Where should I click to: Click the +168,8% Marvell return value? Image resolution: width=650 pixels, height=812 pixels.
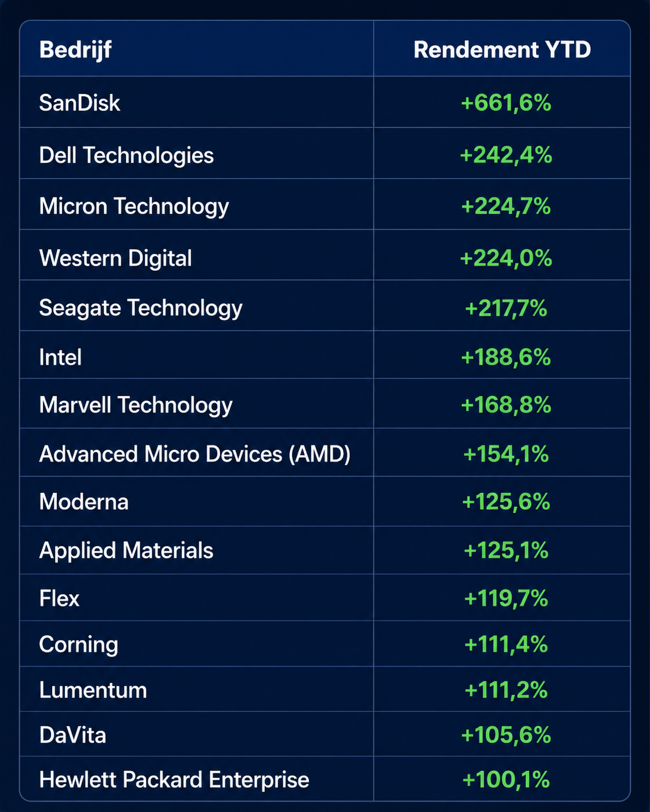(x=506, y=405)
